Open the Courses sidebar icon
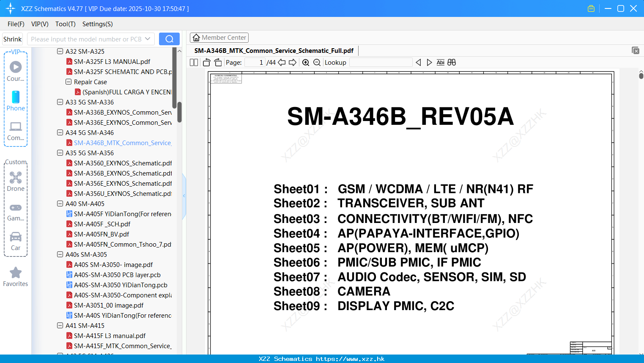The height and width of the screenshot is (363, 644). pyautogui.click(x=16, y=71)
